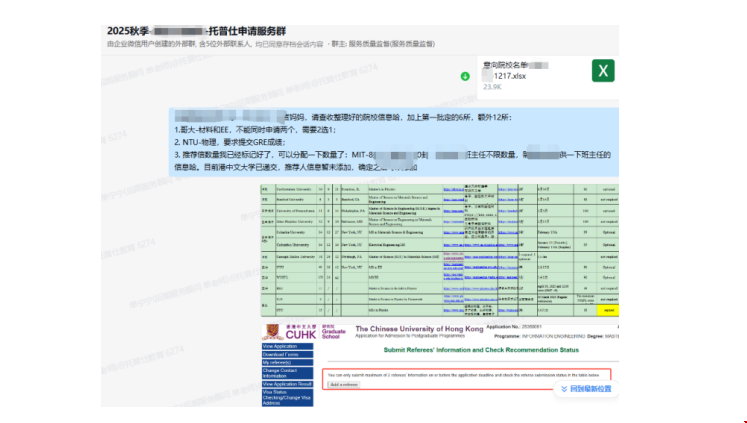Open My referee(s) sidebar item
The image size is (747, 423).
[287, 363]
